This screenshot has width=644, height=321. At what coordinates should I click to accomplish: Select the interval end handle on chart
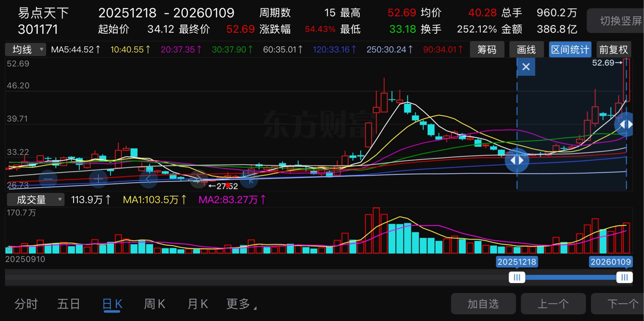pyautogui.click(x=626, y=125)
